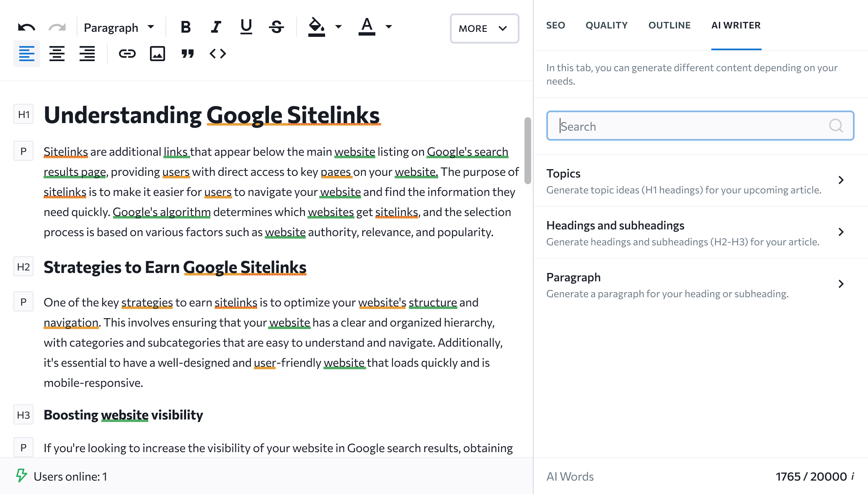Redo the last edit
The width and height of the screenshot is (868, 494).
pos(57,27)
